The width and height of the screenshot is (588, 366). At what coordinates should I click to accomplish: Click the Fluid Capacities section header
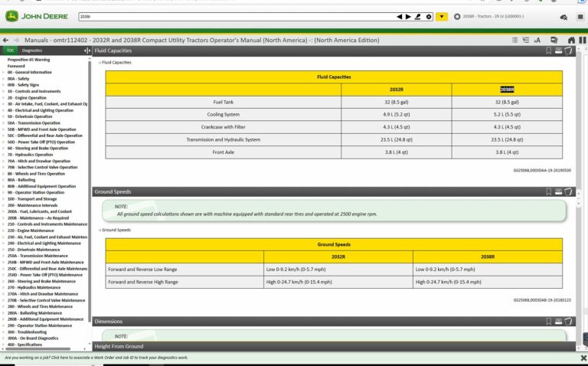point(334,51)
